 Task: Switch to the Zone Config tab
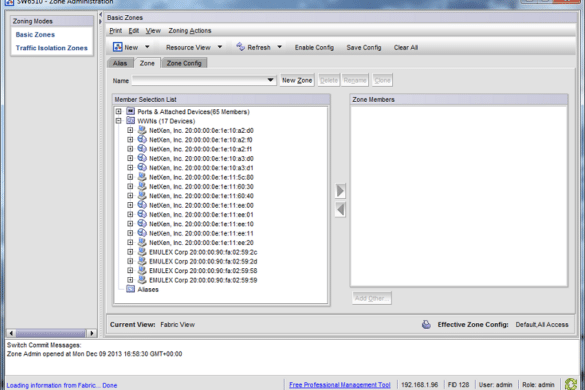click(184, 63)
